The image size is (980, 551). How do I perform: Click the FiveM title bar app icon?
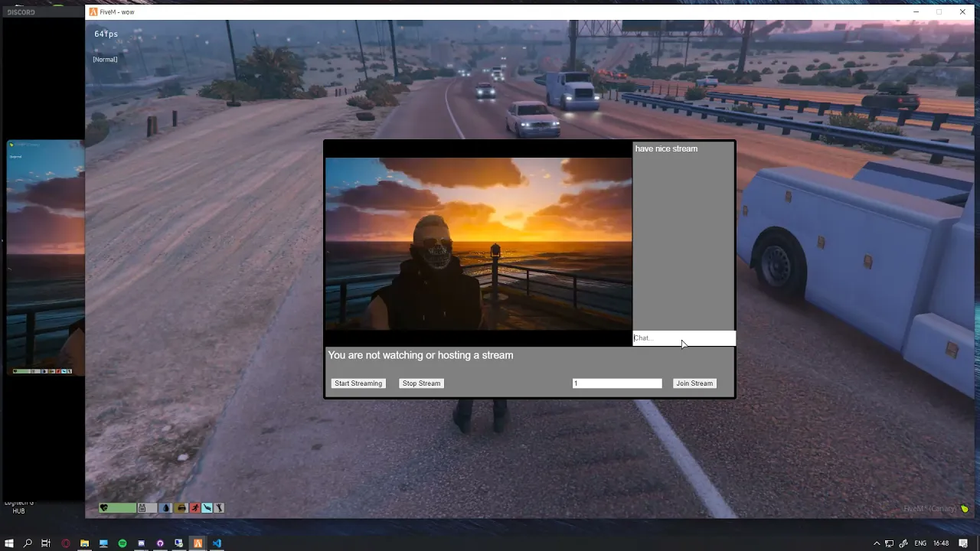coord(93,12)
